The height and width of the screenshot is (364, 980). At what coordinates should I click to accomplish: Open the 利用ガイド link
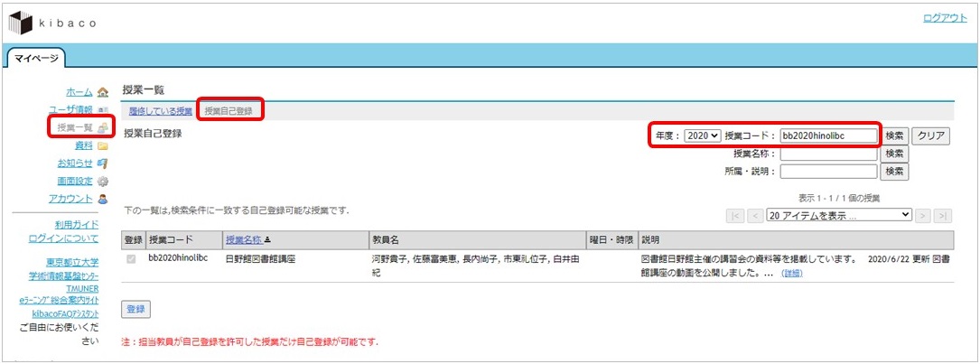click(76, 225)
